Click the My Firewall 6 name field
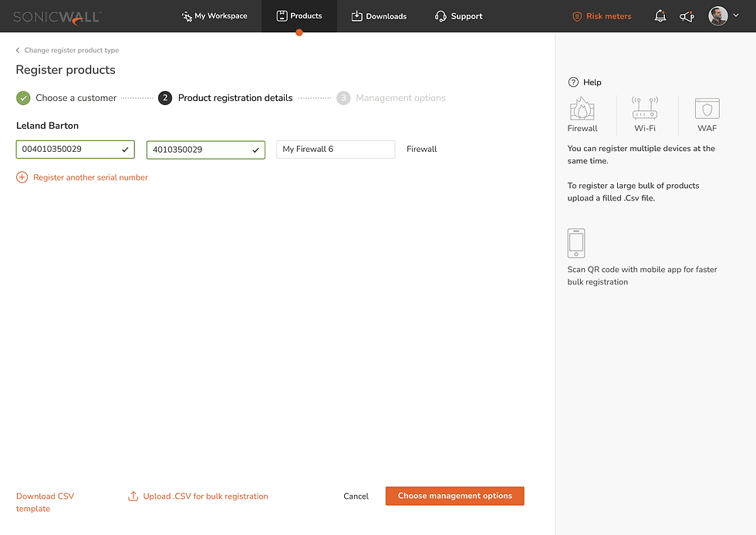The image size is (756, 535). [336, 150]
